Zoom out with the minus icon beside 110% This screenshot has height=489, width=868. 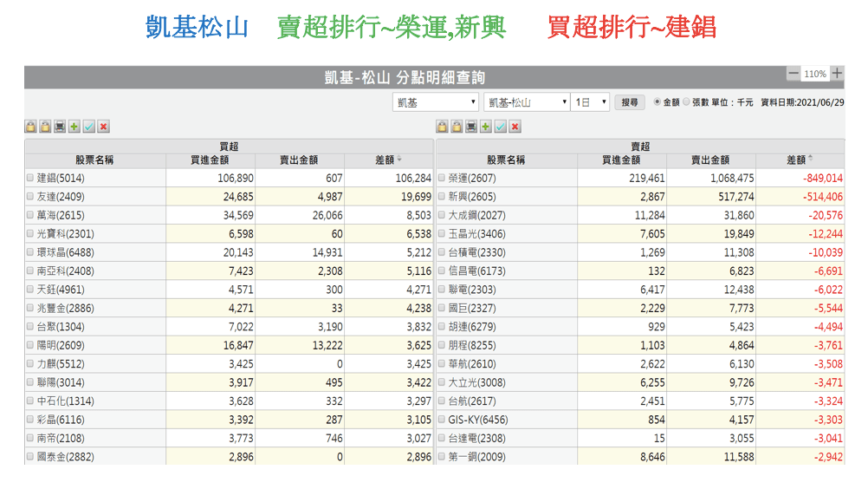pos(794,74)
